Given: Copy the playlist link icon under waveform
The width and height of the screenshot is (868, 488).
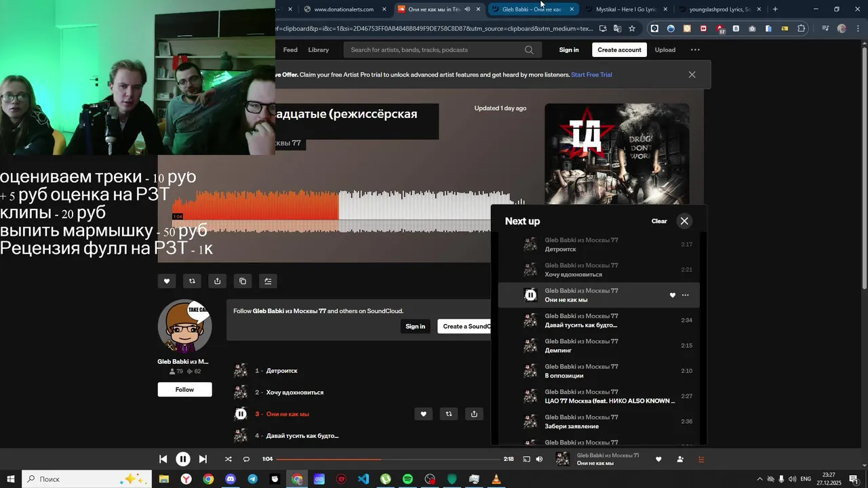Looking at the screenshot, I should [243, 281].
